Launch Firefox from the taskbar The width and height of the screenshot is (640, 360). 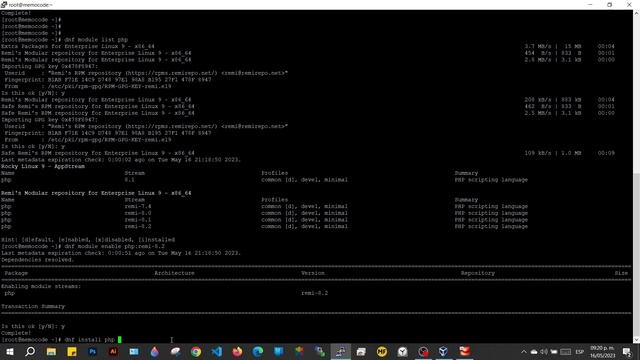237,351
